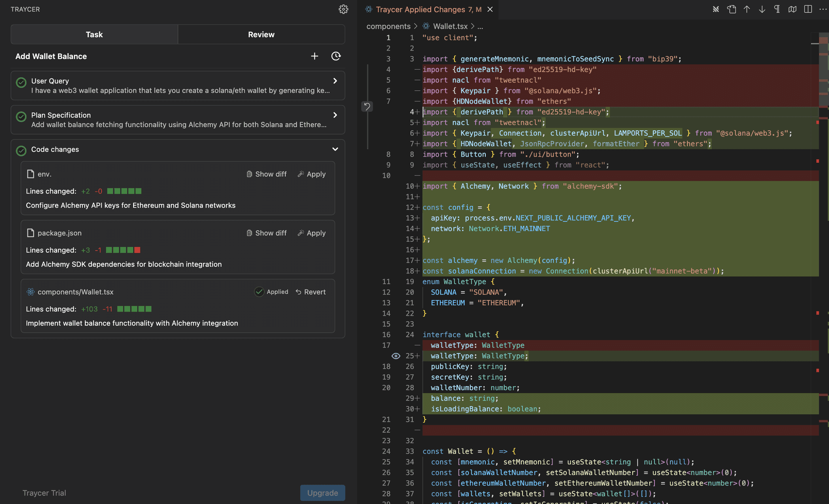Create a new task with the plus icon
The height and width of the screenshot is (504, 829).
pos(315,56)
